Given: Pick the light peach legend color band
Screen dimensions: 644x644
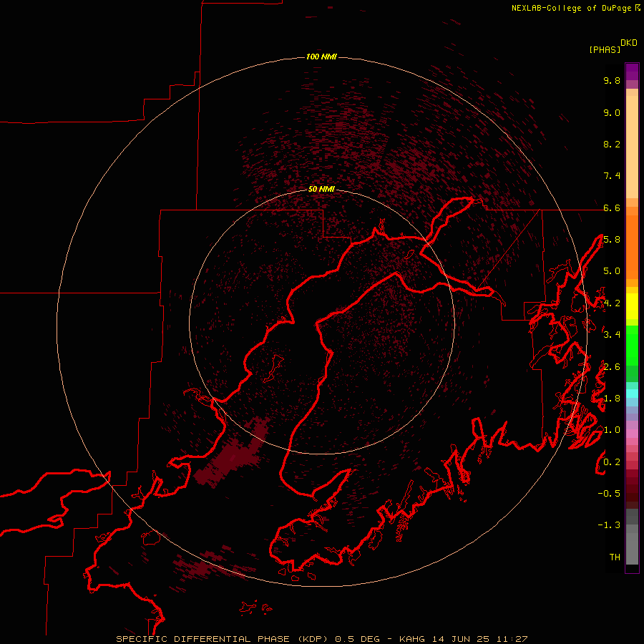Looking at the screenshot, I should pyautogui.click(x=632, y=147).
